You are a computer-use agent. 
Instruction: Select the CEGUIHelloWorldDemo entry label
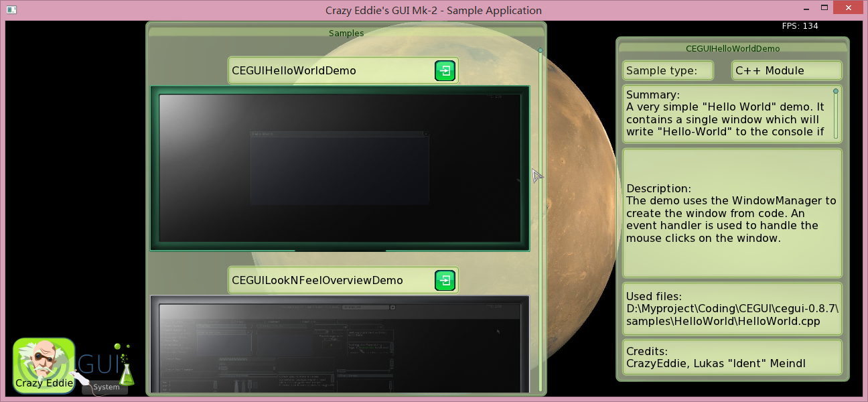tap(293, 70)
